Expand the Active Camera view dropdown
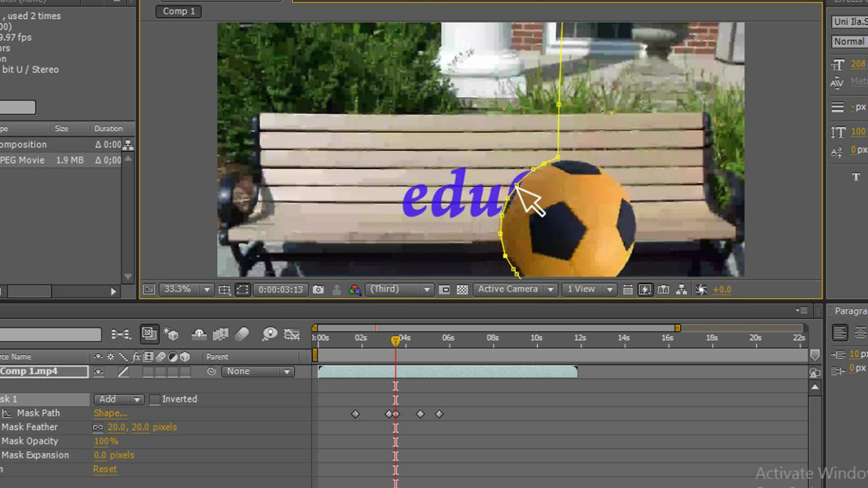Screen dimensions: 868x488 coord(515,289)
